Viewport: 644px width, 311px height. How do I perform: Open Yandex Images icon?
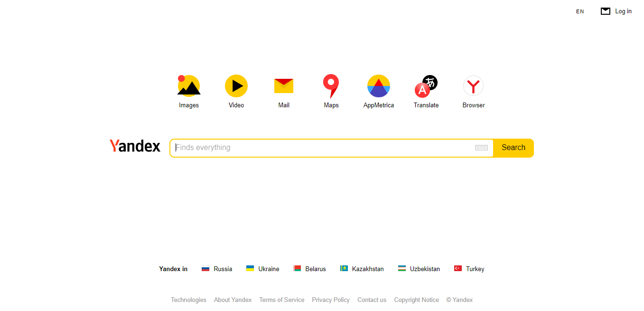click(x=189, y=86)
